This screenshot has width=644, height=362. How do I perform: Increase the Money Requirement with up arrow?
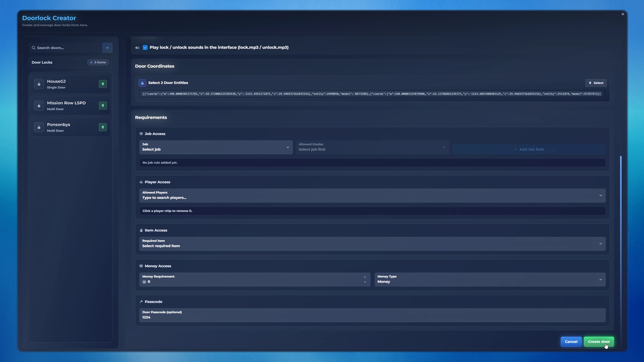pyautogui.click(x=365, y=277)
